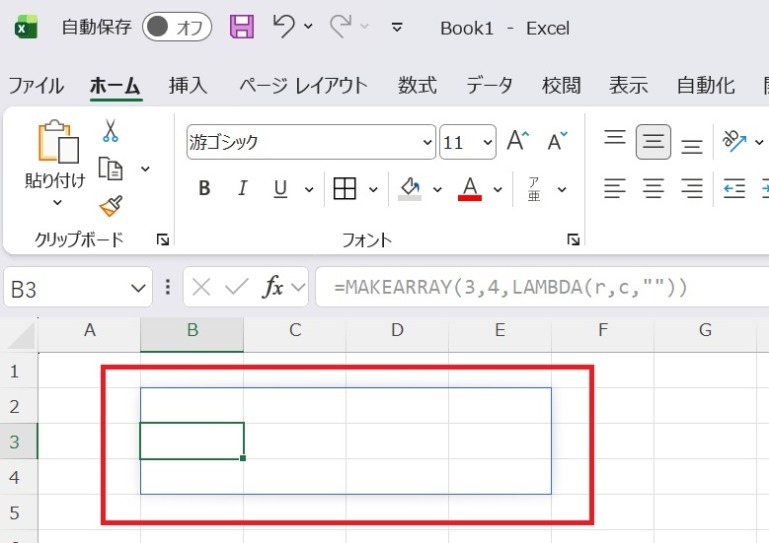The height and width of the screenshot is (543, 769).
Task: Select column D header
Action: [x=397, y=334]
